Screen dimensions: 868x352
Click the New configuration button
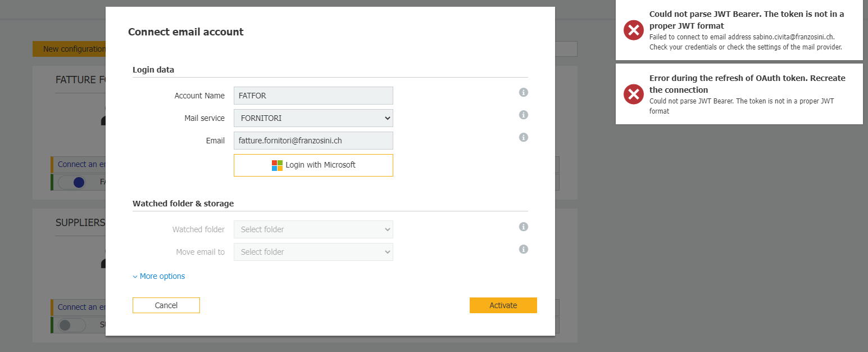pyautogui.click(x=70, y=49)
